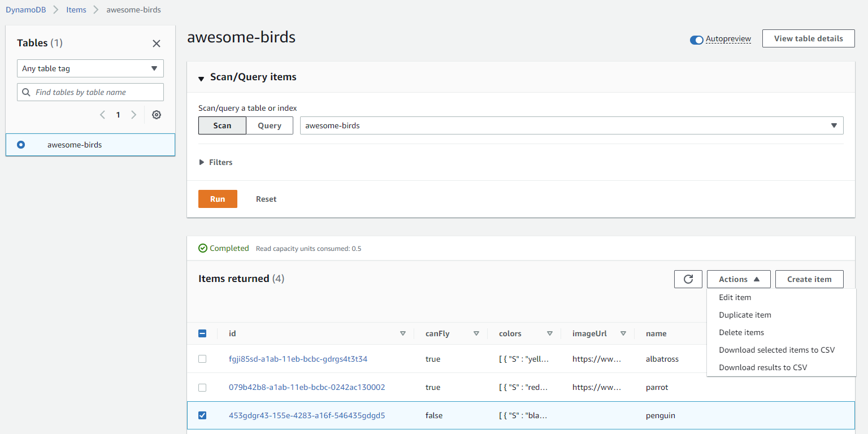Toggle the Autopreview switch
The width and height of the screenshot is (868, 434).
696,40
